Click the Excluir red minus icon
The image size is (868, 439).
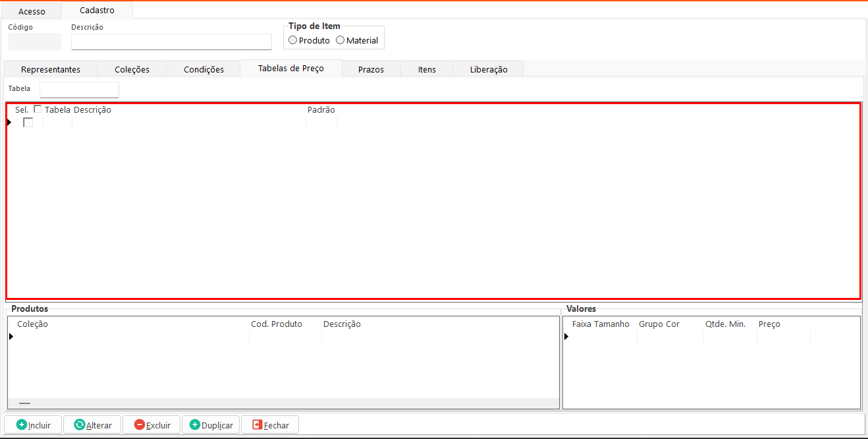140,425
